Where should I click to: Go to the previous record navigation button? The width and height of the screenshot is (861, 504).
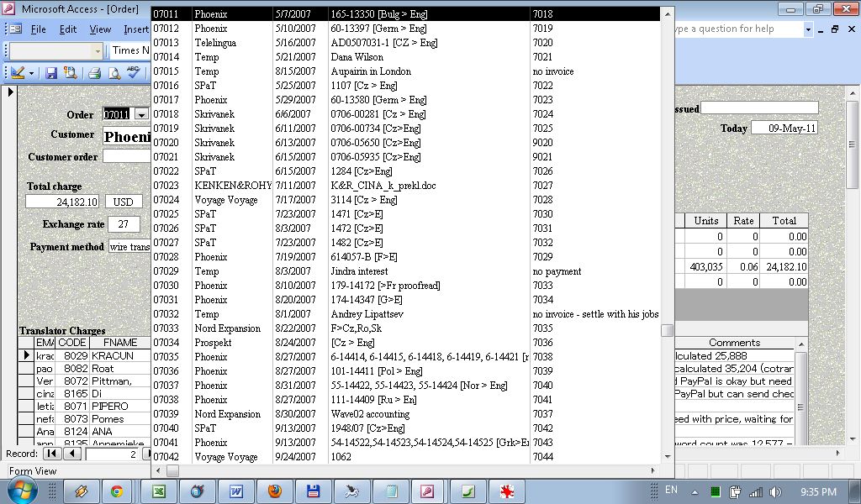pyautogui.click(x=72, y=454)
